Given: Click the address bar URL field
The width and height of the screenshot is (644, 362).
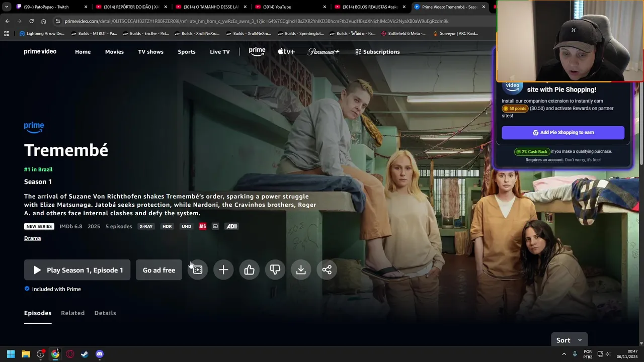Looking at the screenshot, I should [x=272, y=21].
